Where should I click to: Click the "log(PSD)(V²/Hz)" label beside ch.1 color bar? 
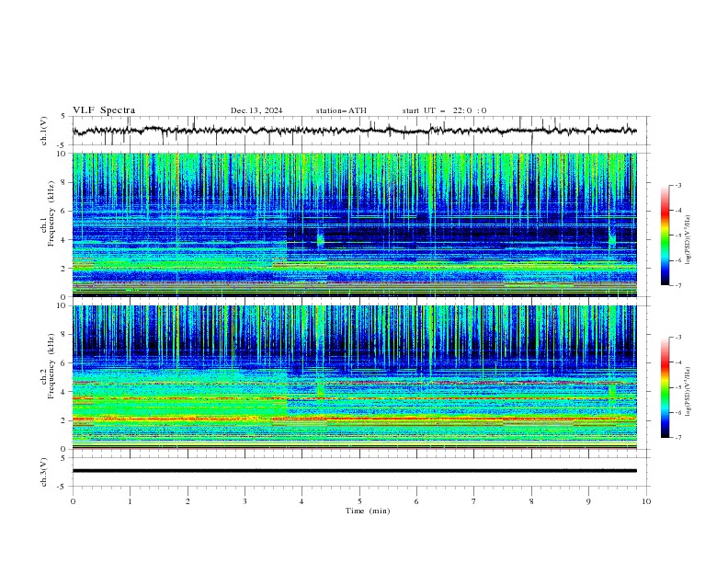(688, 240)
